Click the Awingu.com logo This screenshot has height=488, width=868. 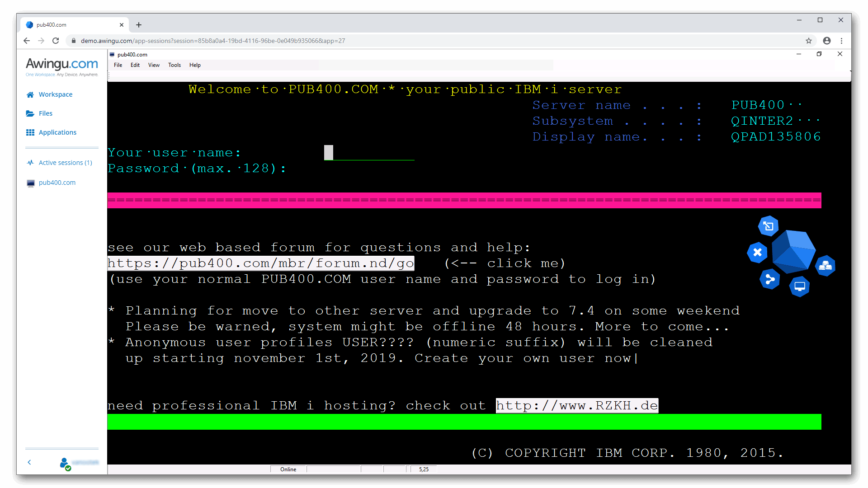pos(62,66)
